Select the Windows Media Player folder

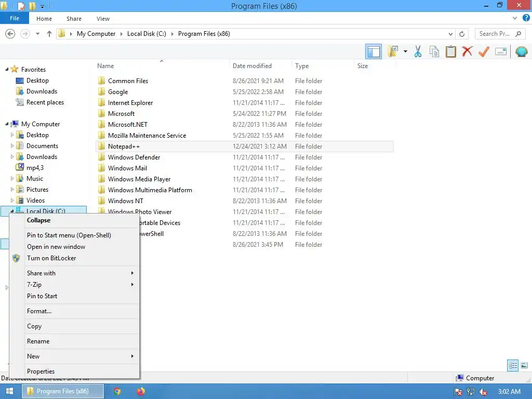(244, 179)
